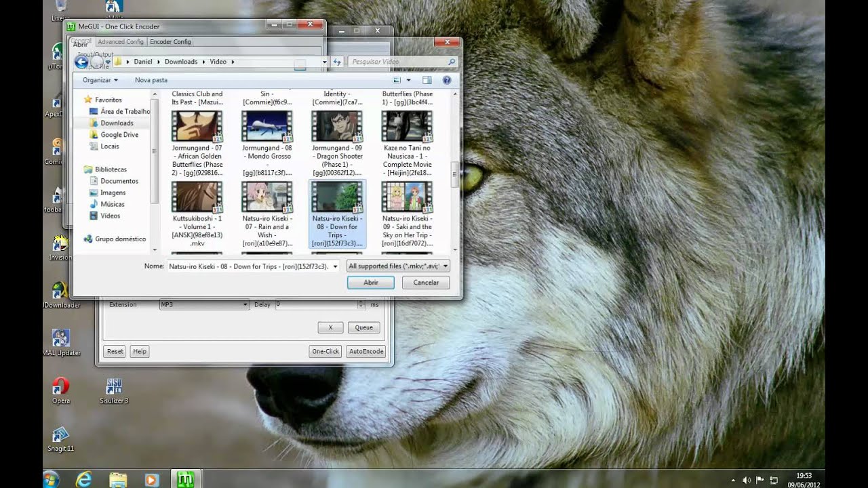Click the Delay value field in MeGUI
868x488 pixels.
tap(315, 305)
